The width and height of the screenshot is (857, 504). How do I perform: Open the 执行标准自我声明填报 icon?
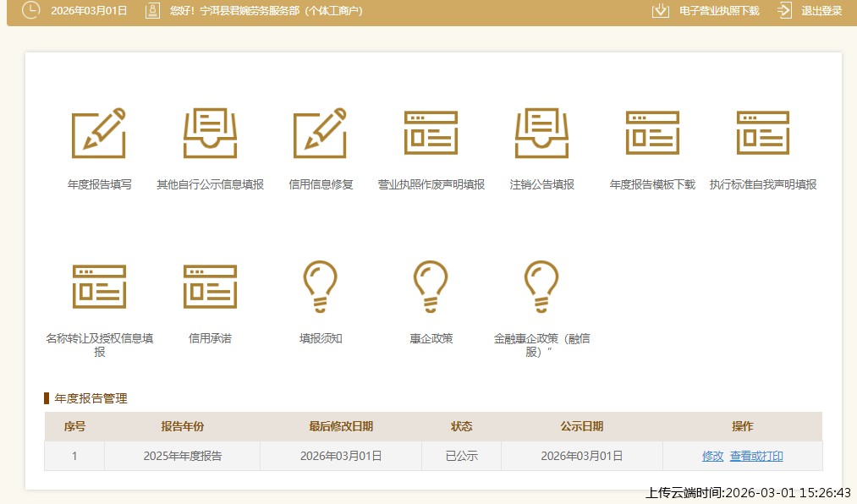click(x=762, y=134)
